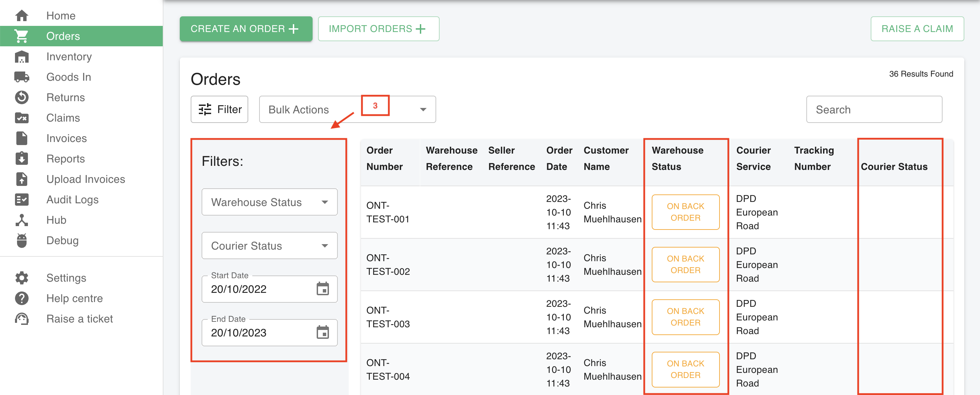Select Audit Logs in sidebar
980x395 pixels.
click(72, 200)
